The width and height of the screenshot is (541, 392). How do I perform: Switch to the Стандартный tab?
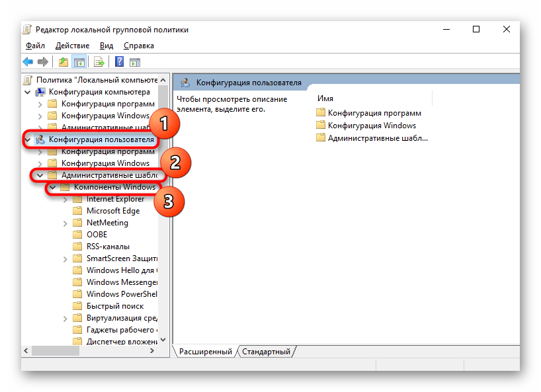click(266, 352)
